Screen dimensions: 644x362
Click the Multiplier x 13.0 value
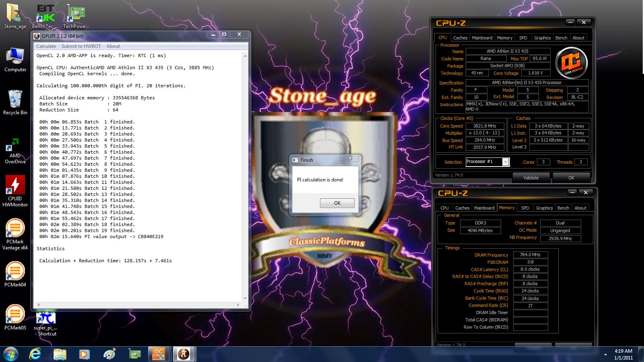pyautogui.click(x=485, y=133)
